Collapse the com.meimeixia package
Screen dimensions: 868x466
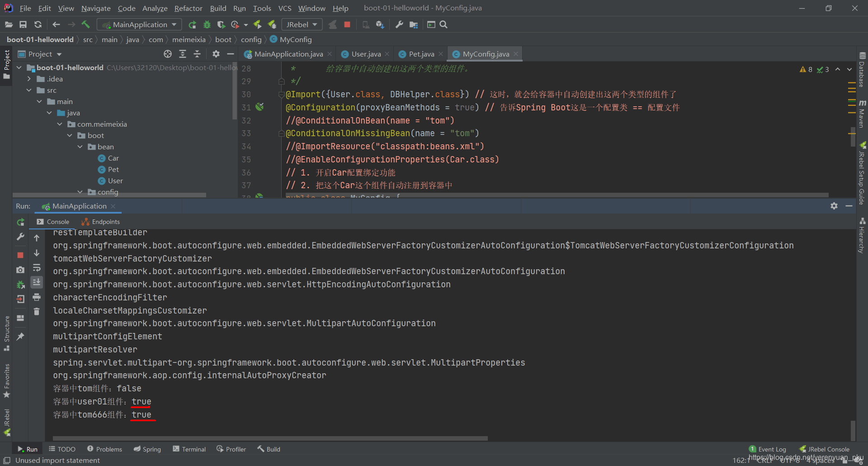60,124
